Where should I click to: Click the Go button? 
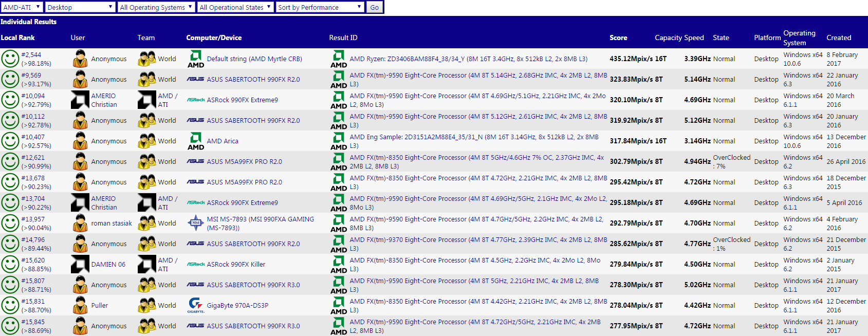pos(375,7)
